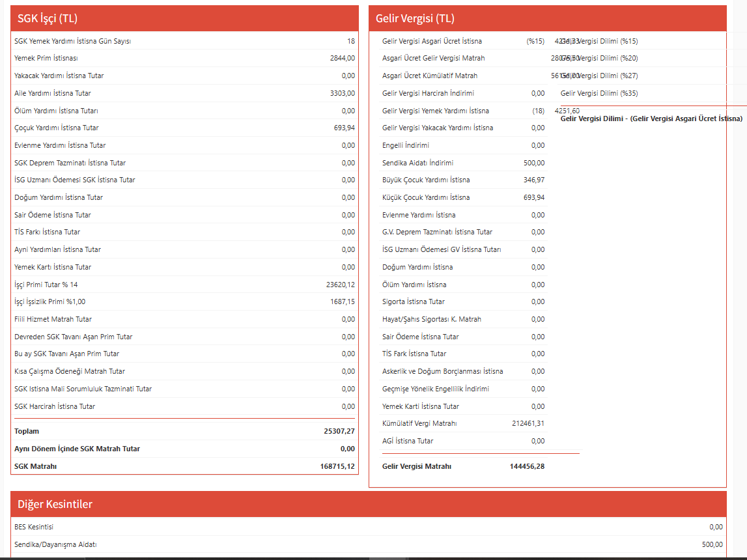This screenshot has height=560, width=747.
Task: Click SGK Yemek Yardımı İstisna Gün Sayısı value
Action: pyautogui.click(x=350, y=41)
